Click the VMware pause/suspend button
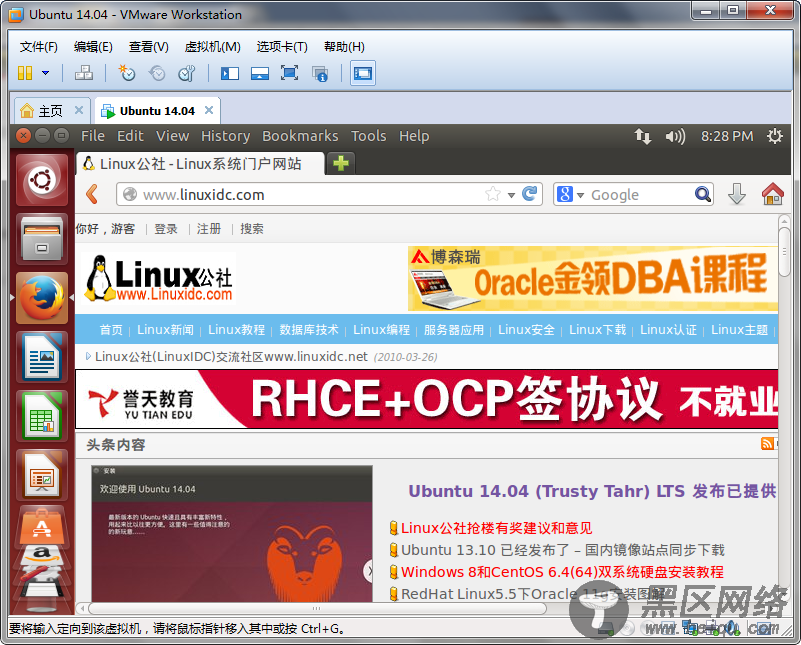 tap(25, 74)
